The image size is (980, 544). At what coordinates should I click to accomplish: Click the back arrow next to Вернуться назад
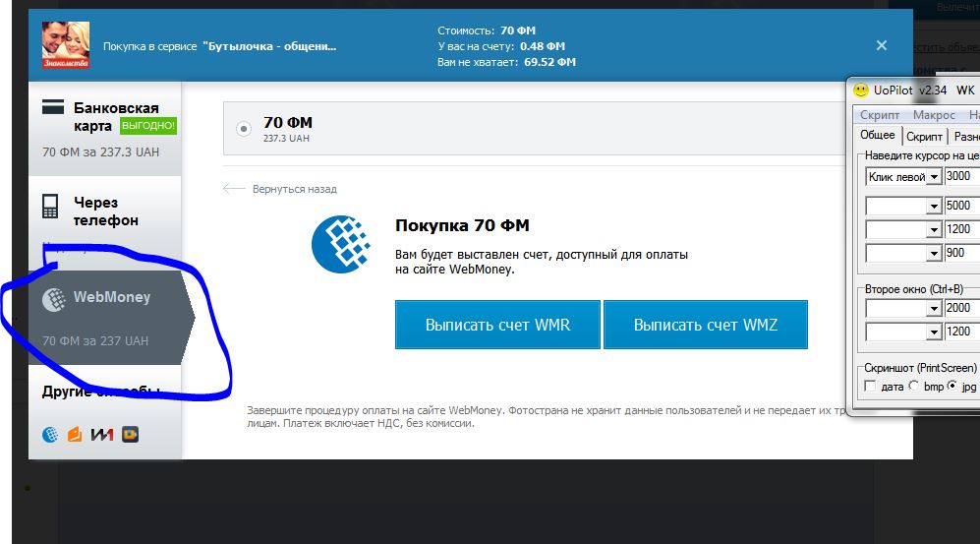234,188
